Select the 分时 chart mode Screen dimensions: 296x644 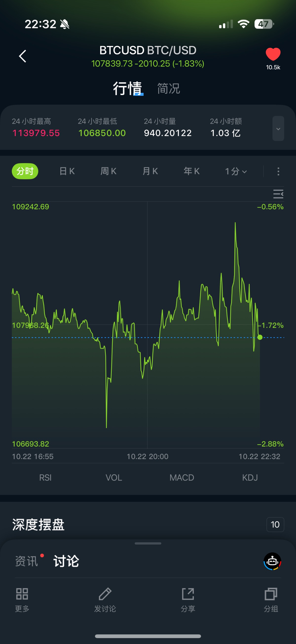25,171
